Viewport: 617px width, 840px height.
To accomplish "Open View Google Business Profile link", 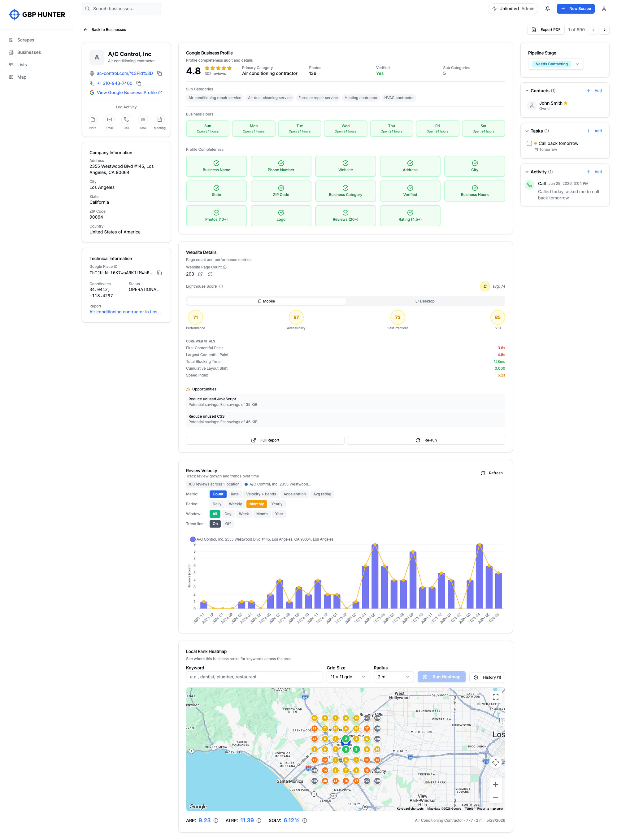I will point(126,93).
